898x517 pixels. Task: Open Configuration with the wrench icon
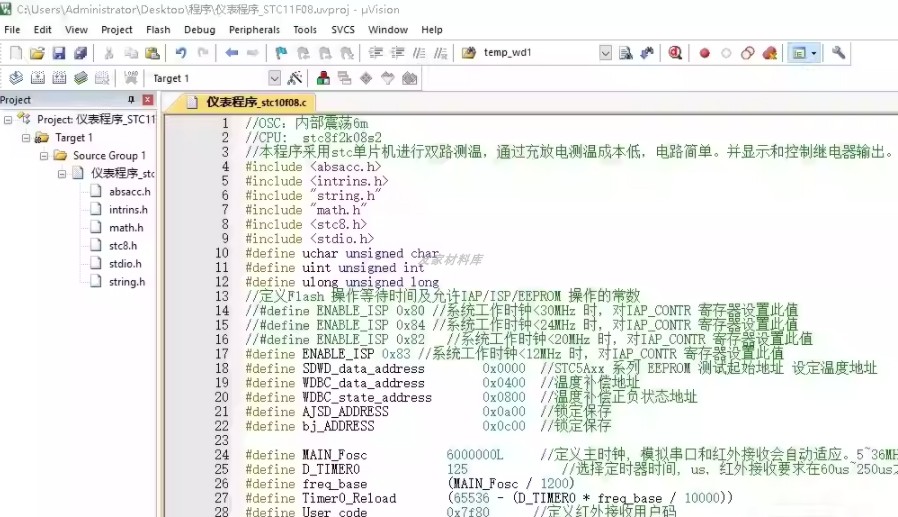tap(838, 53)
